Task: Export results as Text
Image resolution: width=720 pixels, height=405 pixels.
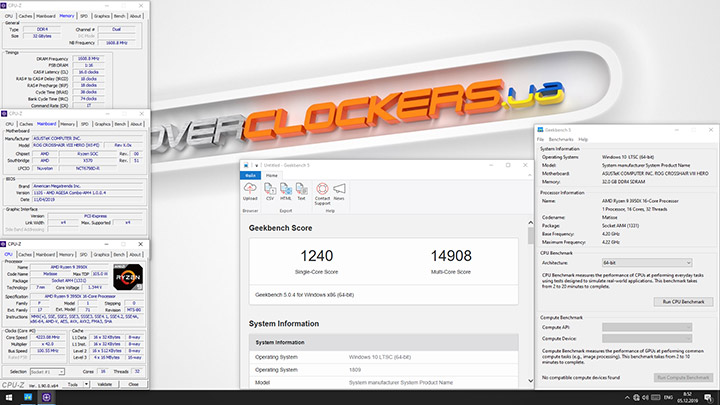Action: (301, 191)
